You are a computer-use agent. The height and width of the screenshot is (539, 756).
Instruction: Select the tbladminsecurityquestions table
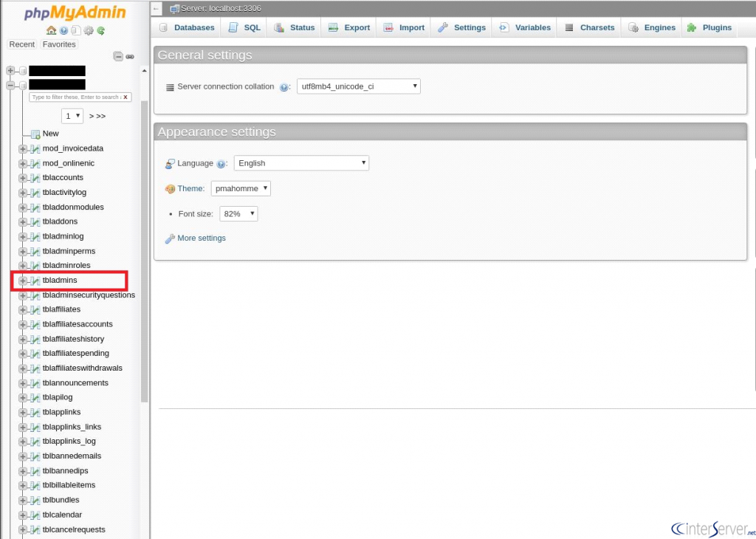pyautogui.click(x=89, y=295)
